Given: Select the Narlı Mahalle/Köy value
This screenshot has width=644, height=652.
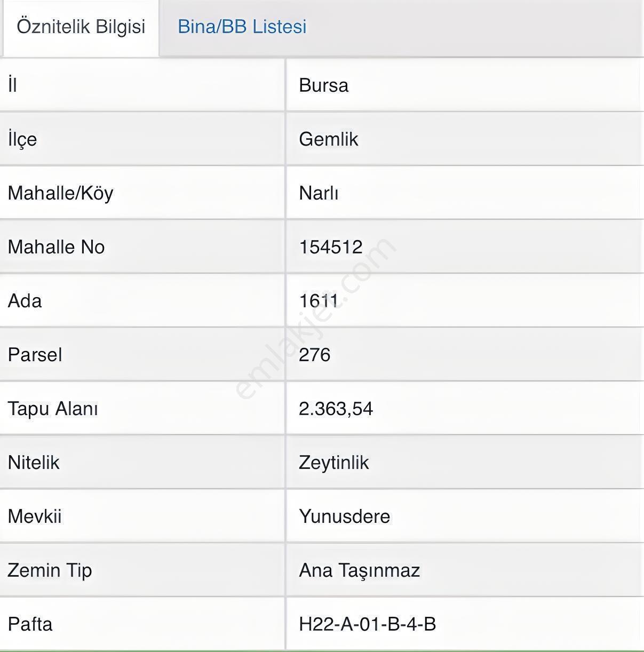Looking at the screenshot, I should tap(319, 193).
